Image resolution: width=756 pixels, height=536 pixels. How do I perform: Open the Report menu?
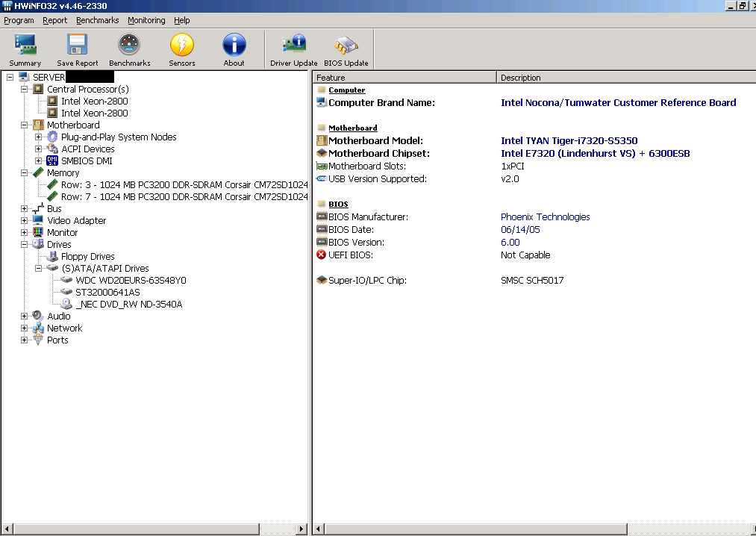pyautogui.click(x=55, y=20)
